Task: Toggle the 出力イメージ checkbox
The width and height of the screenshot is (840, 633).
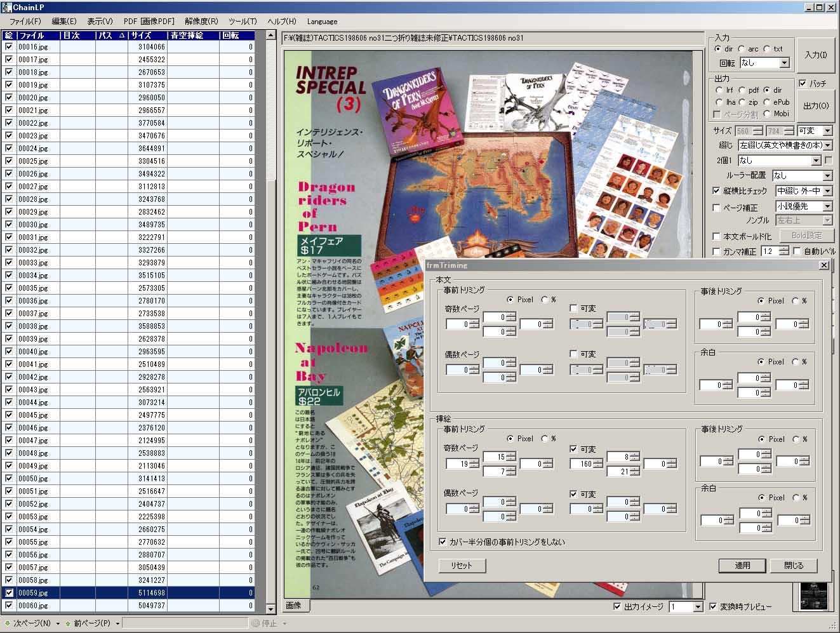Action: coord(617,606)
